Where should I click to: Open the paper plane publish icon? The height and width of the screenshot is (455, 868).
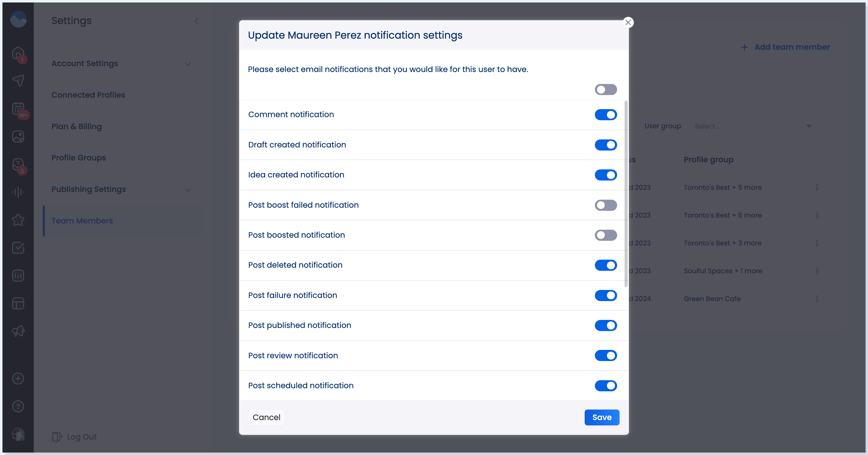(18, 80)
